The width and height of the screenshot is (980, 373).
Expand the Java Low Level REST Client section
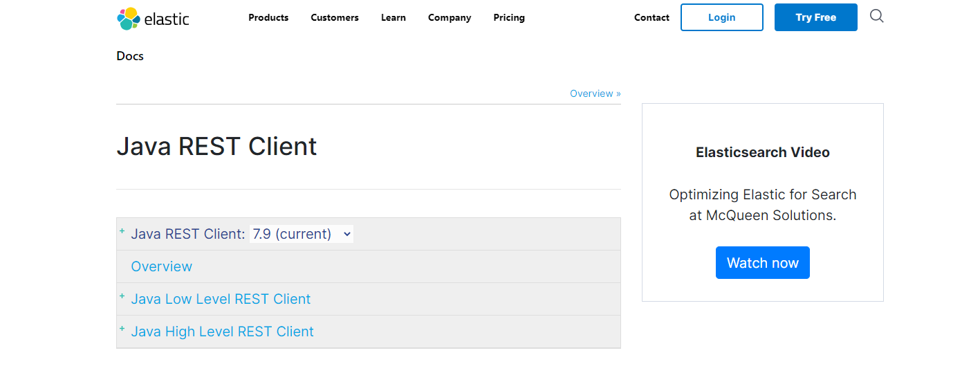[122, 295]
